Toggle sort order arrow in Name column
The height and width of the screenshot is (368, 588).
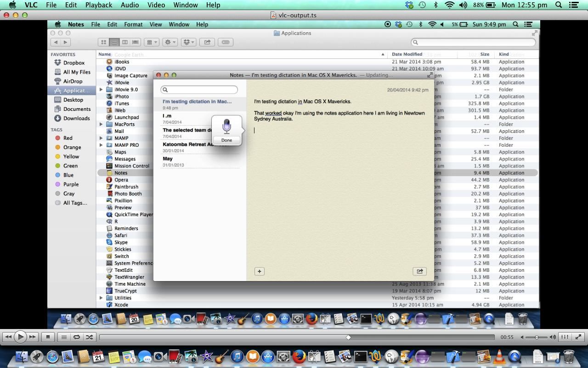coord(383,54)
